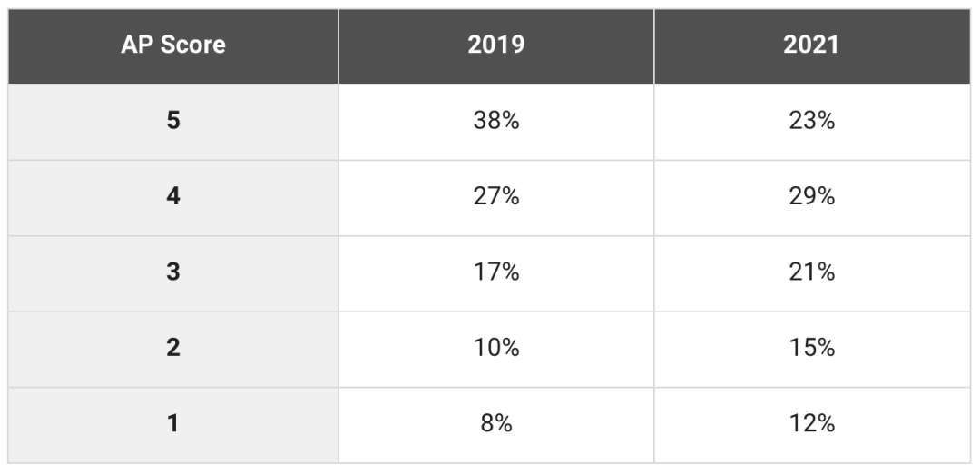
Task: Click the 8% value for score 1
Action: (x=495, y=424)
